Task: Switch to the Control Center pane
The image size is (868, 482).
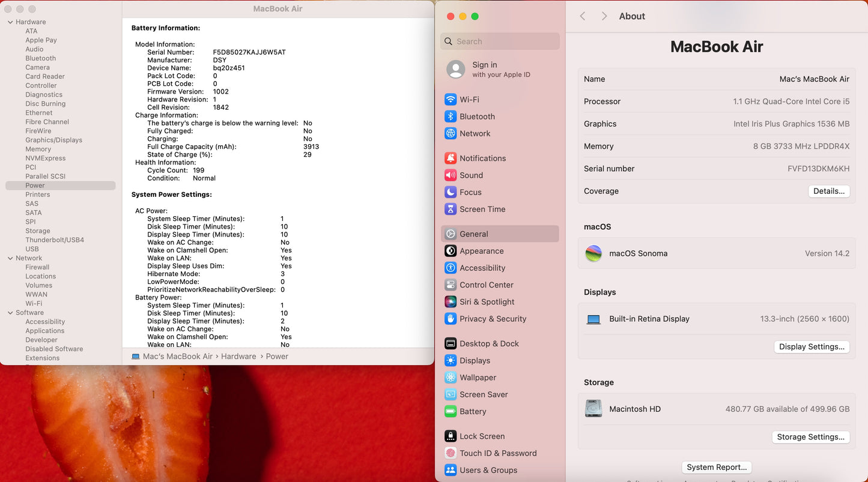Action: 486,285
